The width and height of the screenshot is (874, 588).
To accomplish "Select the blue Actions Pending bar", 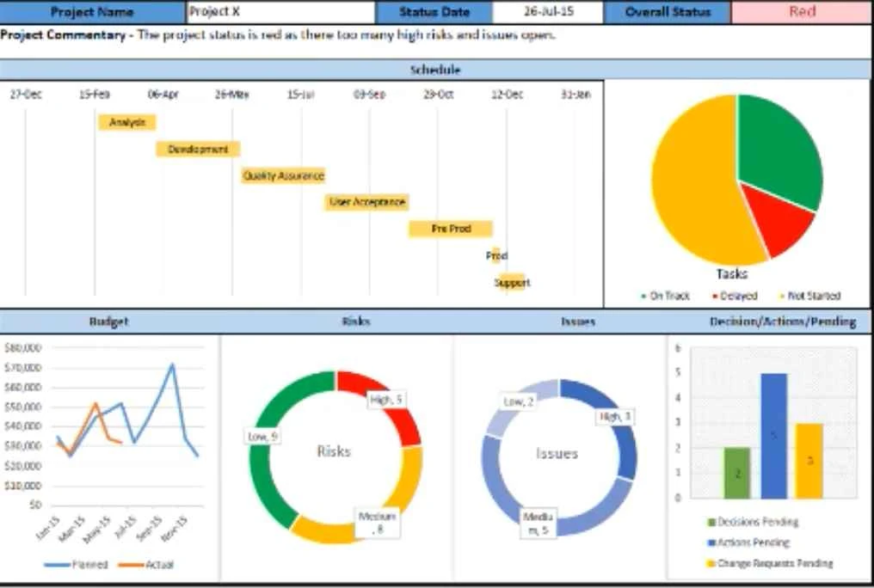I will pyautogui.click(x=773, y=436).
